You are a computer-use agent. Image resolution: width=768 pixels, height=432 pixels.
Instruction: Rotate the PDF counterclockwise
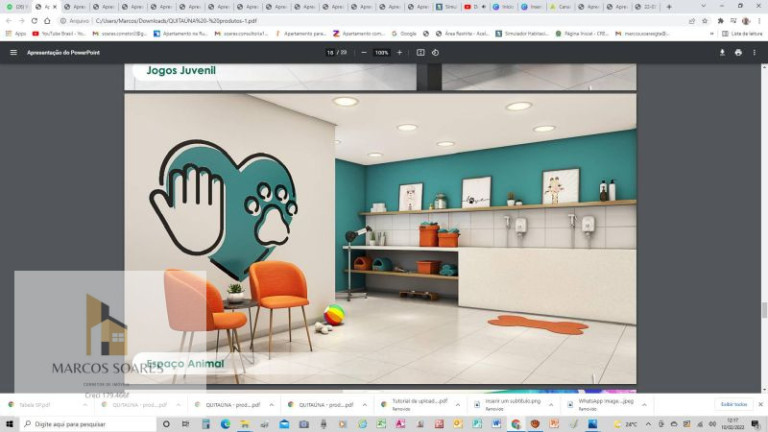pyautogui.click(x=435, y=52)
